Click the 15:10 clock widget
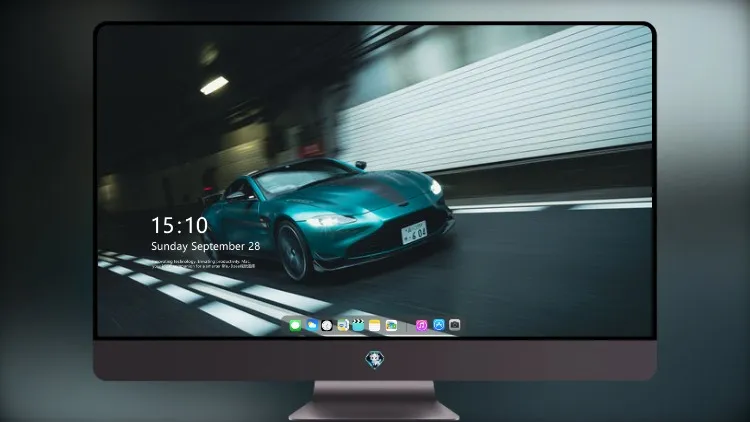Screen dimensions: 750x422 pos(179,225)
